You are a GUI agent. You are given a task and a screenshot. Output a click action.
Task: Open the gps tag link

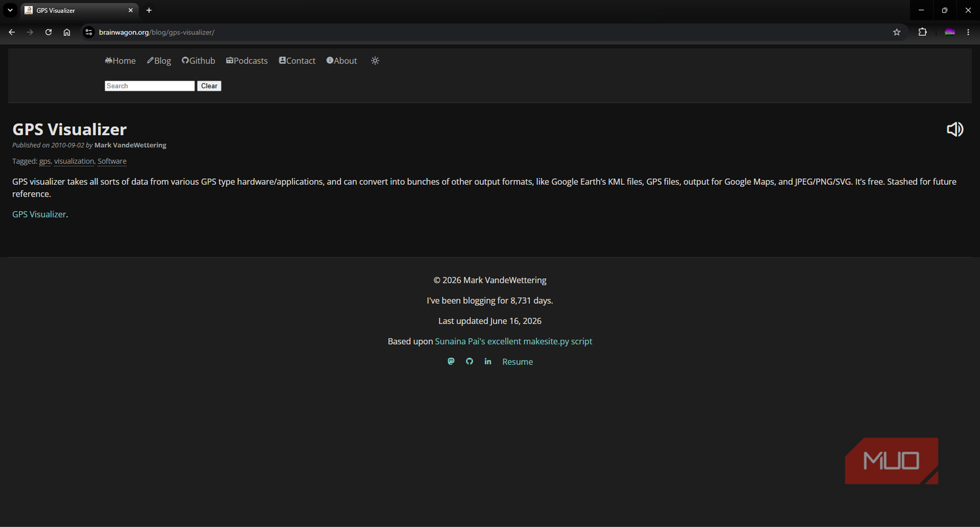tap(44, 161)
